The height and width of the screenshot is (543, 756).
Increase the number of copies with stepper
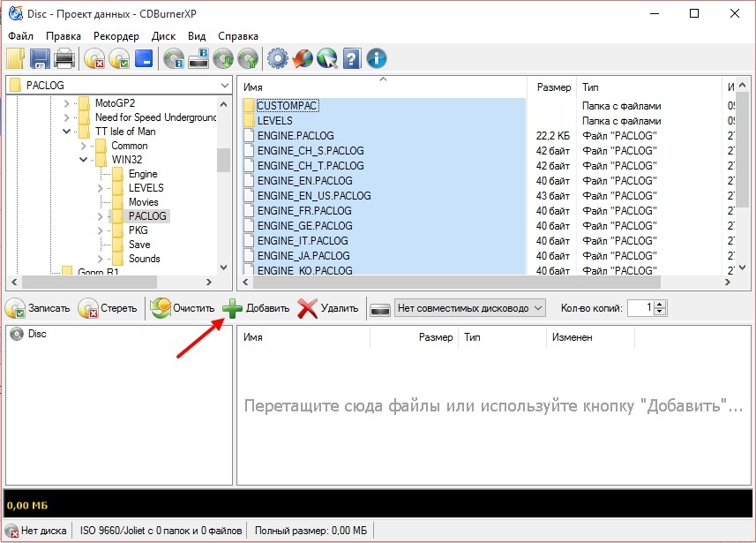click(661, 304)
